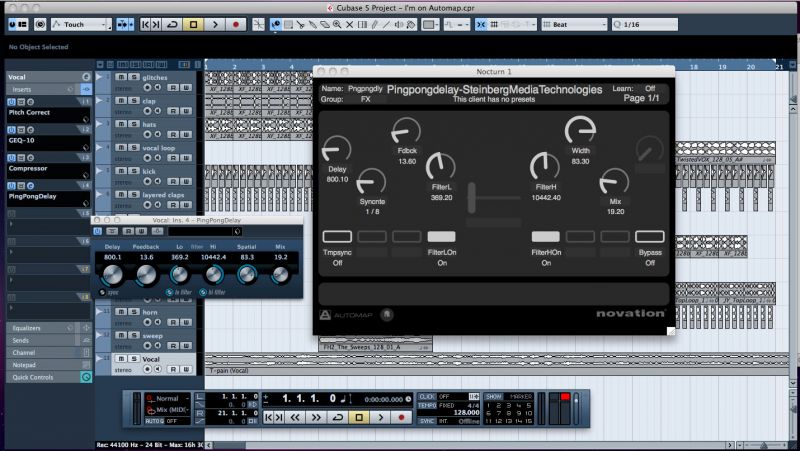
Task: Select the Line tool in toolbar
Action: pos(386,24)
